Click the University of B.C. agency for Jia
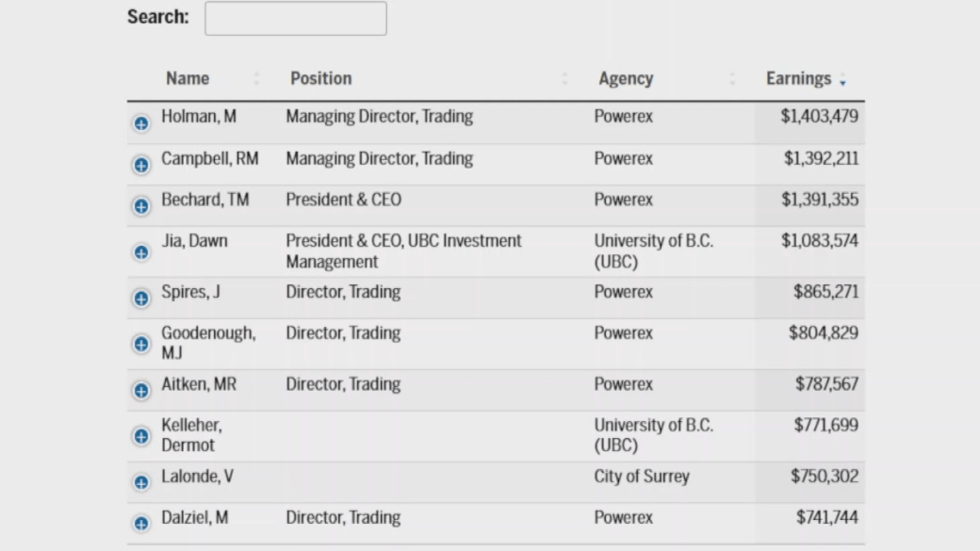The height and width of the screenshot is (551, 980). click(x=653, y=251)
